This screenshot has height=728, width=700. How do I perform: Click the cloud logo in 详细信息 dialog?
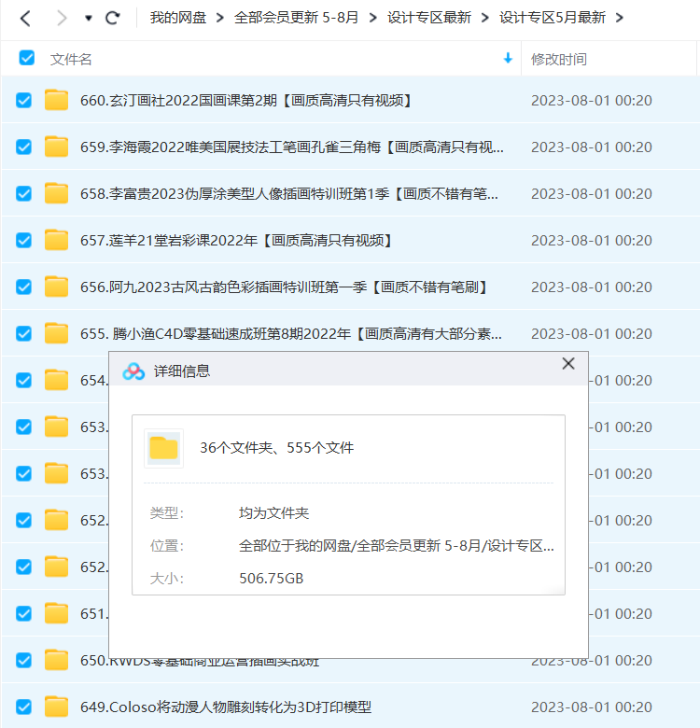coord(133,371)
